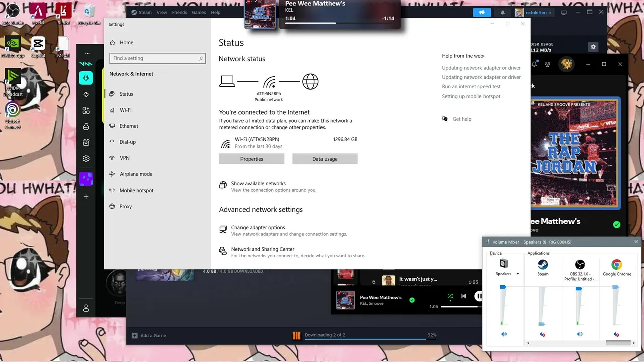
Task: Open the Friends menu in Steam
Action: click(179, 12)
